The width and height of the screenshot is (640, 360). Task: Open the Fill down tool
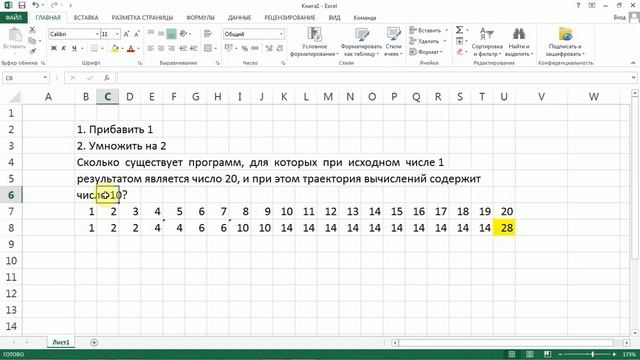pyautogui.click(x=459, y=41)
